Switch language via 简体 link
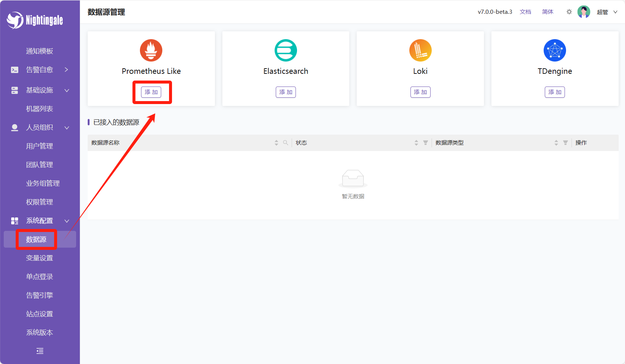The image size is (625, 364). [547, 12]
